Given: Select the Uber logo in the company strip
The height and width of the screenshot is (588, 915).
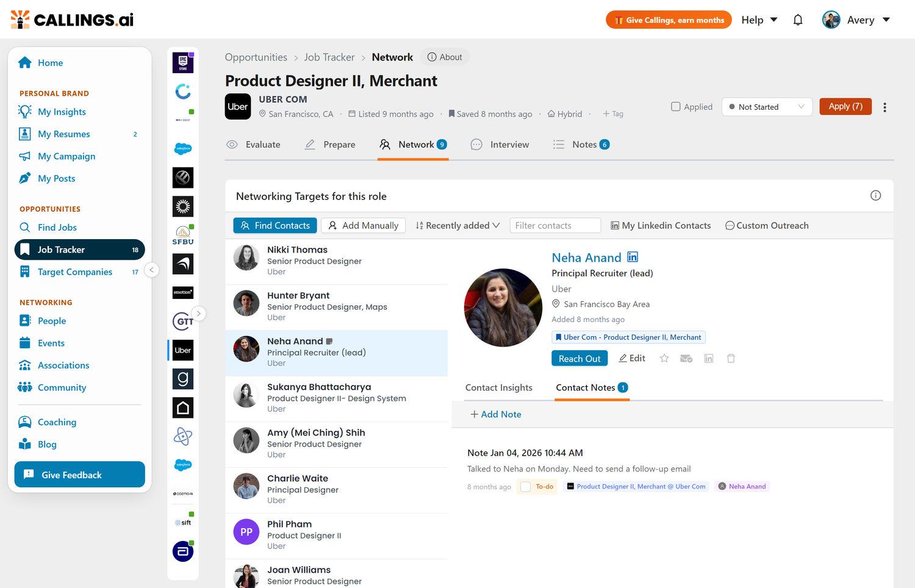Looking at the screenshot, I should pyautogui.click(x=183, y=350).
